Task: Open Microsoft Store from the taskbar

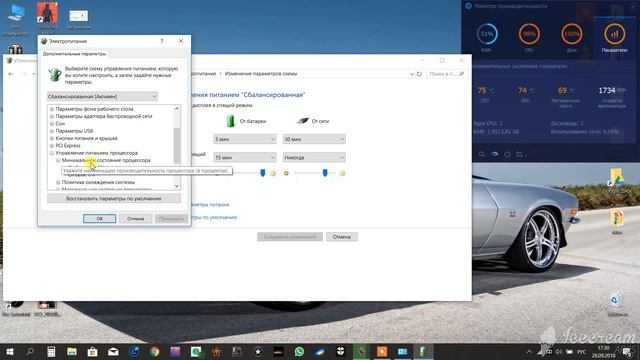Action: click(93, 351)
